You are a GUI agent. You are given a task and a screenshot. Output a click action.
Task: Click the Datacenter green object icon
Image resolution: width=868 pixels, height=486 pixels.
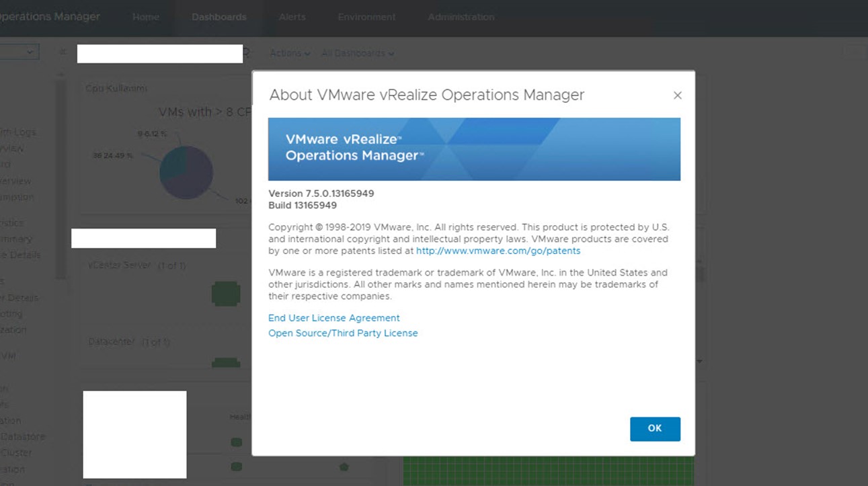tap(226, 363)
